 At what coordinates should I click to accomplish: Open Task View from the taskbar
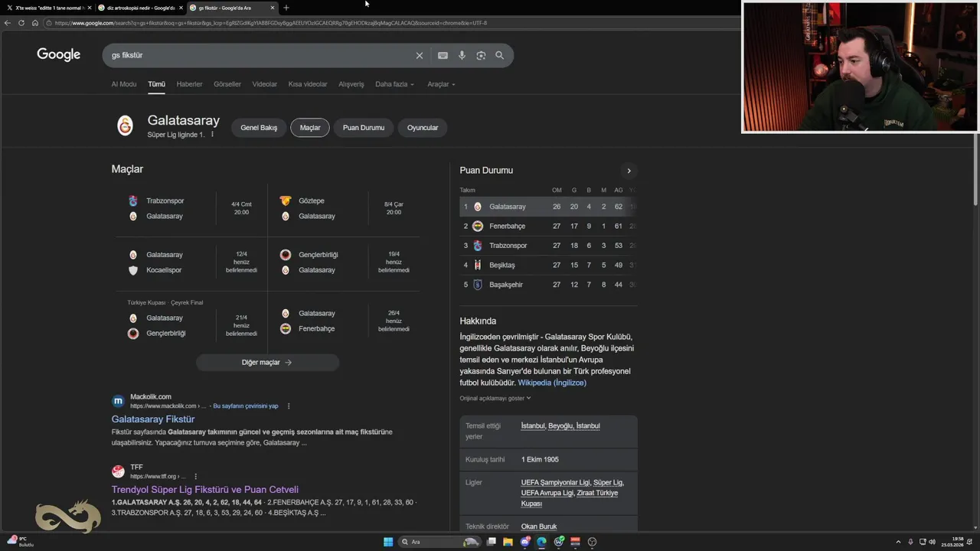point(491,542)
